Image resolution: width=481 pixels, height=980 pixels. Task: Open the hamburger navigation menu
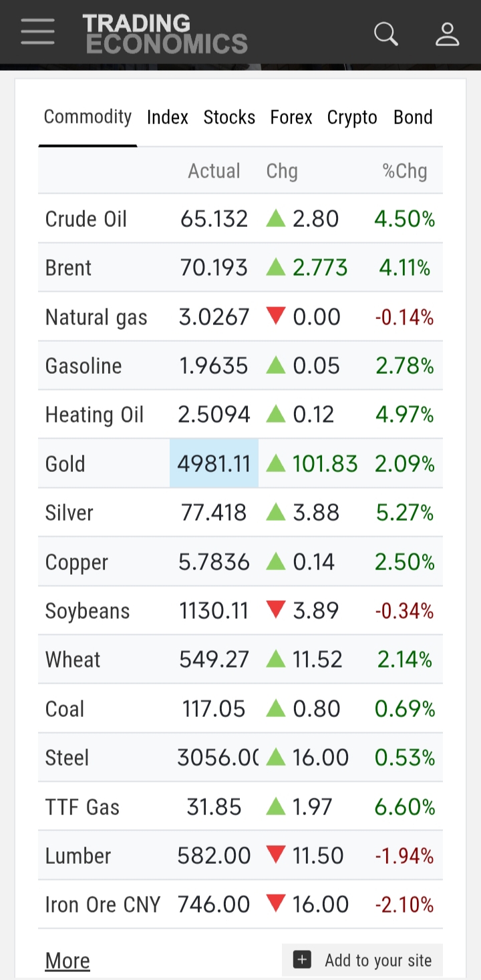click(37, 31)
